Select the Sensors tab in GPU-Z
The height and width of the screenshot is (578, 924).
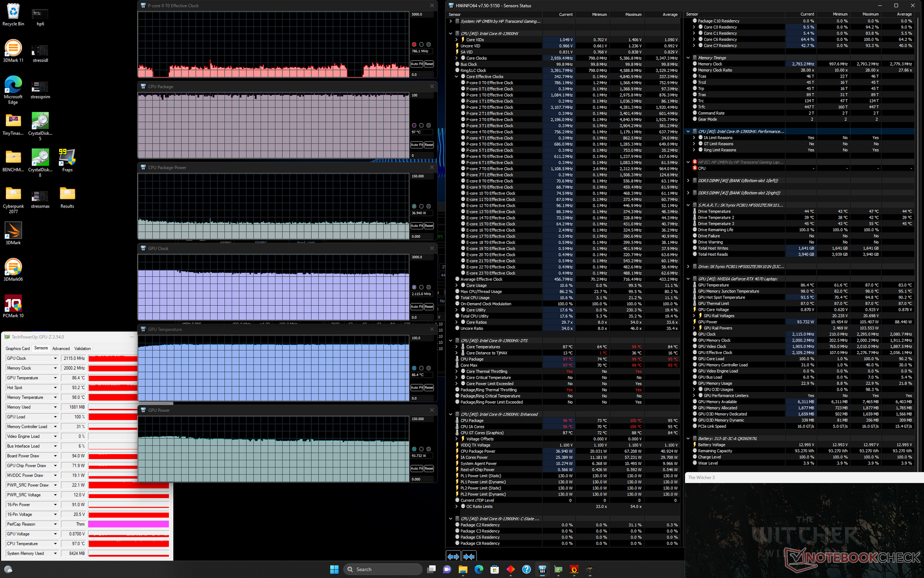coord(41,348)
